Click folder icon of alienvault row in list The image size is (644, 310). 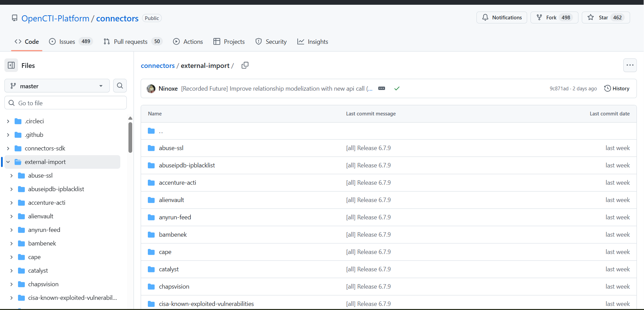(x=151, y=200)
